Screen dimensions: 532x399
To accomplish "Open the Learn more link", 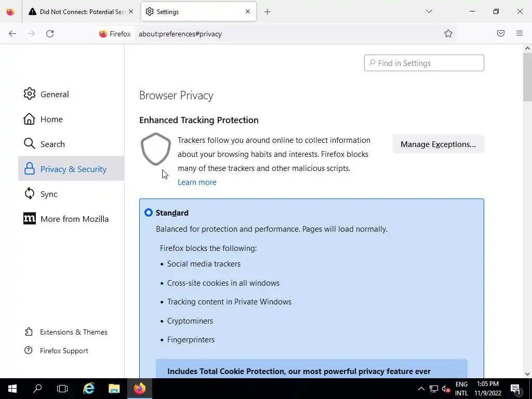I will pyautogui.click(x=197, y=182).
